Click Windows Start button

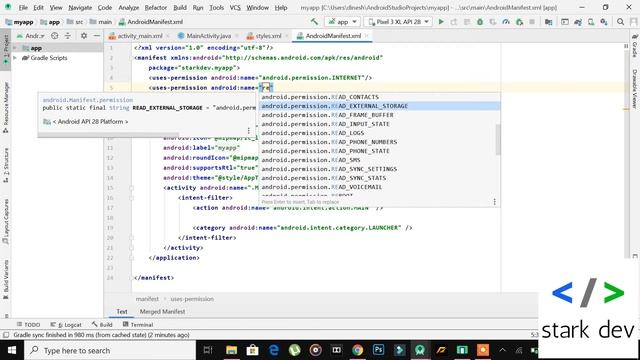tap(12, 350)
